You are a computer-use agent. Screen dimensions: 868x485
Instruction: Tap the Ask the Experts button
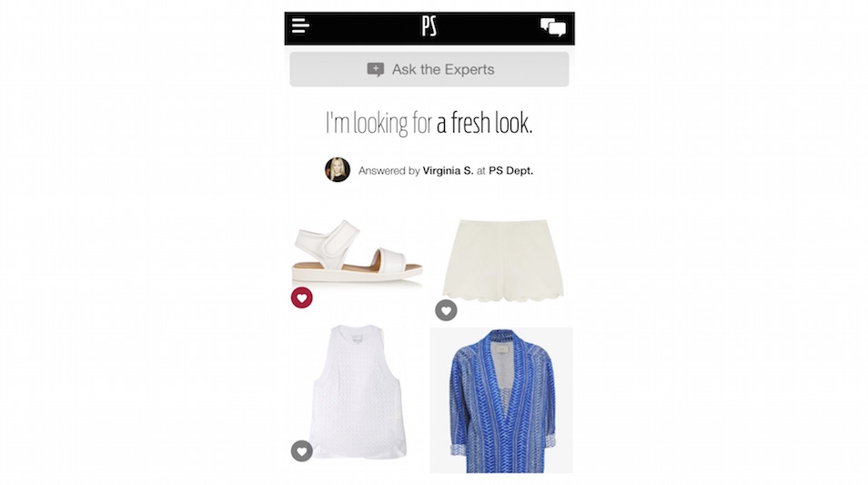[429, 69]
